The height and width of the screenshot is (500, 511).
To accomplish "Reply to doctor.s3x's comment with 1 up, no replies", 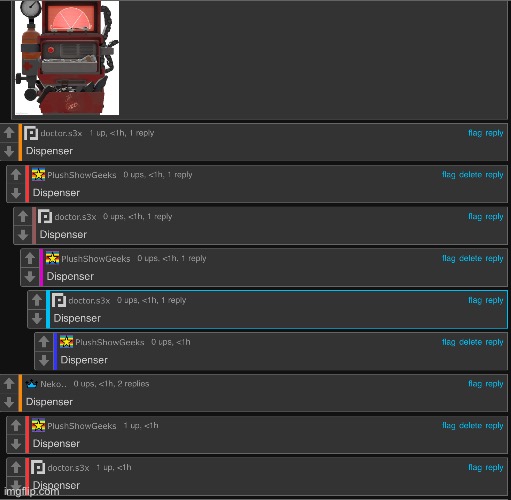I will pyautogui.click(x=494, y=468).
